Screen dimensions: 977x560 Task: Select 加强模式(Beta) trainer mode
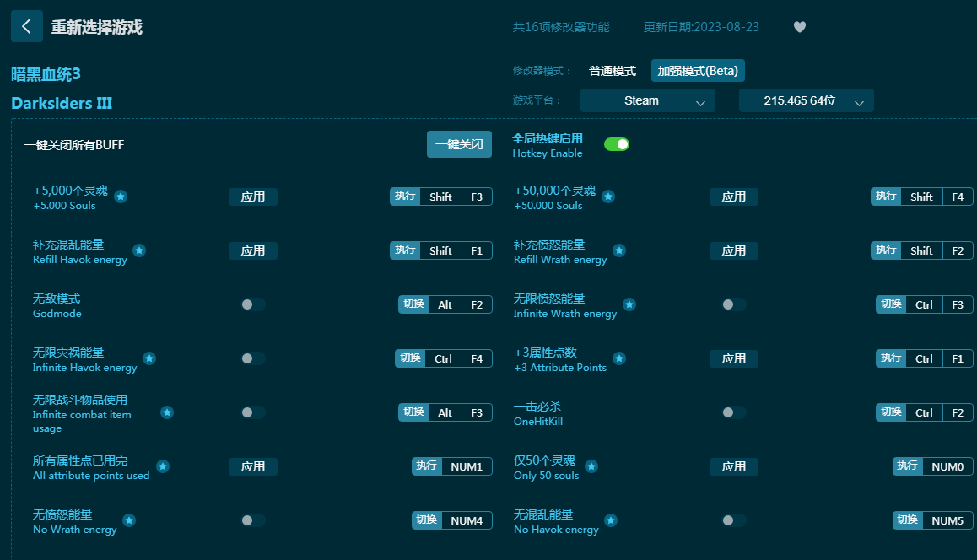tap(698, 71)
